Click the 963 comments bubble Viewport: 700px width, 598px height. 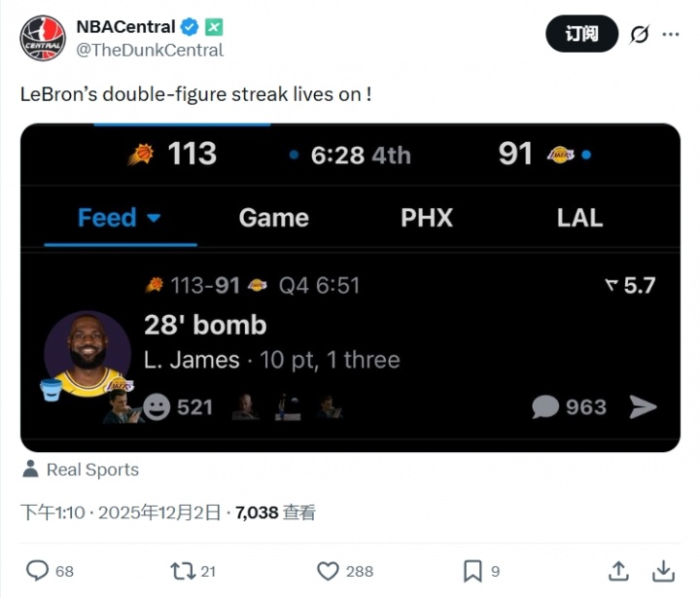[545, 406]
